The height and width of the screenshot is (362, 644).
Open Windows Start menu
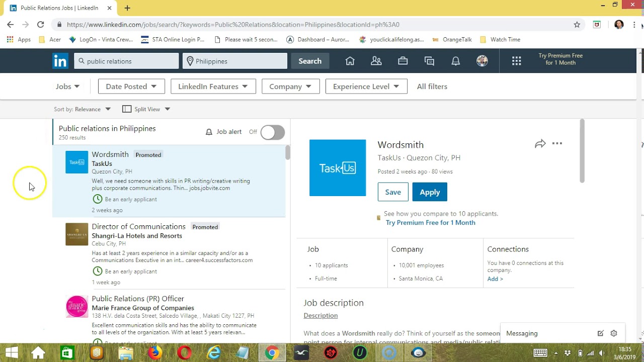11,353
